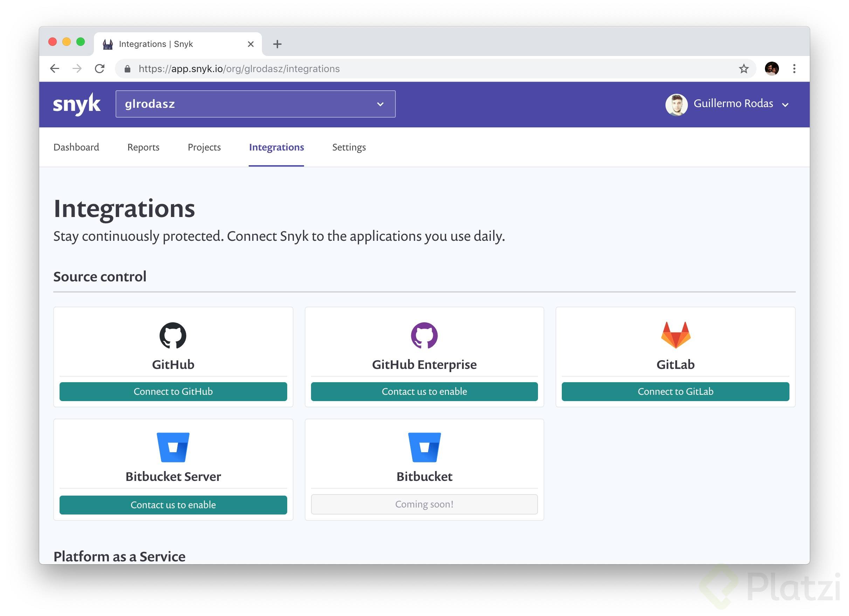Open the Reports tab

pos(143,147)
